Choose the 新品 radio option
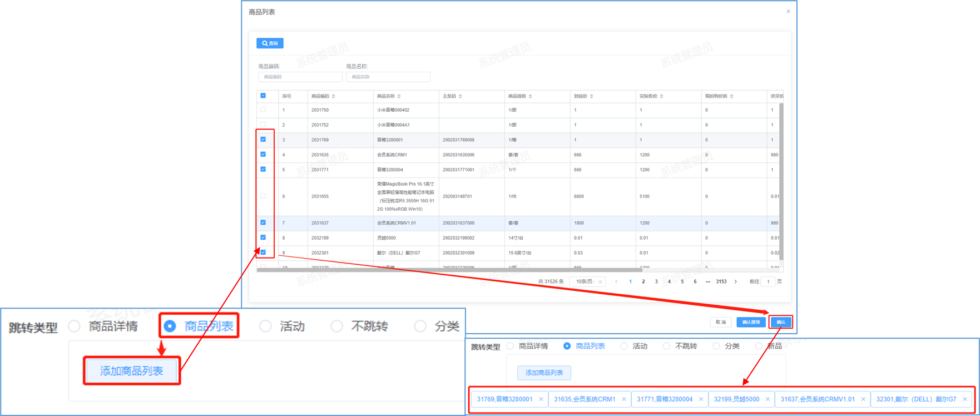Viewport: 980px width, 416px height. point(759,346)
